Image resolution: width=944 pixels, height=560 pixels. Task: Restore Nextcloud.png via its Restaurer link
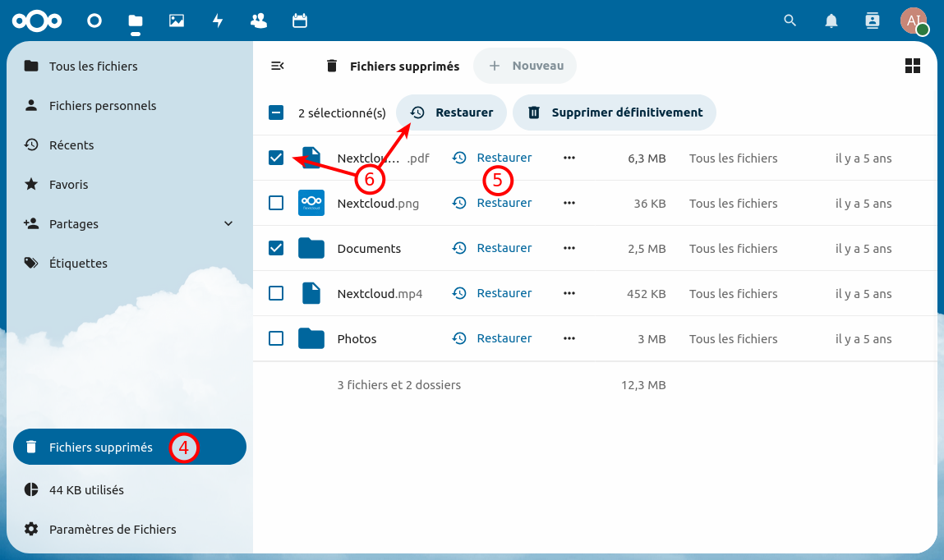(504, 202)
